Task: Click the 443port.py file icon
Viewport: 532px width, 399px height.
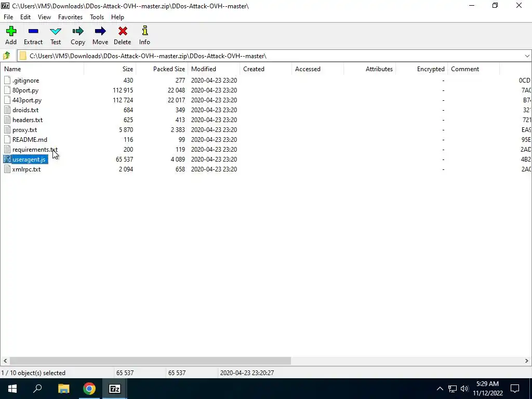Action: point(7,100)
